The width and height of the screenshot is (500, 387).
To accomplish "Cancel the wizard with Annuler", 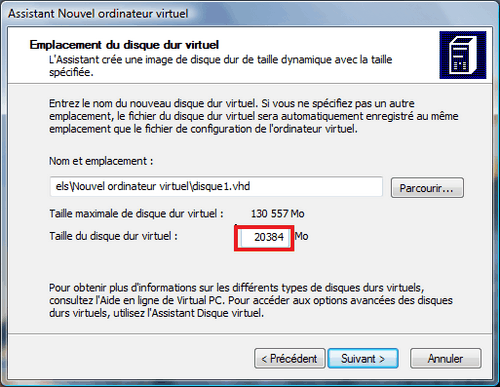I will pos(445,359).
